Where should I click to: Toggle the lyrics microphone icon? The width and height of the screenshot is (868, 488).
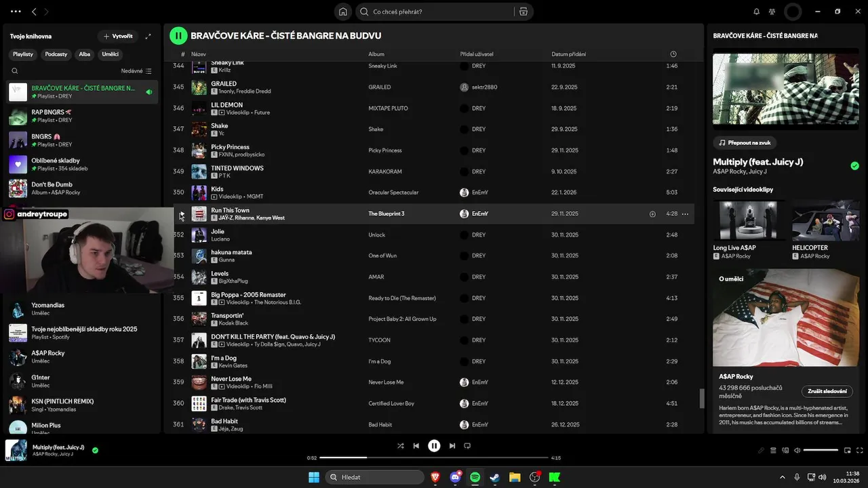click(761, 450)
